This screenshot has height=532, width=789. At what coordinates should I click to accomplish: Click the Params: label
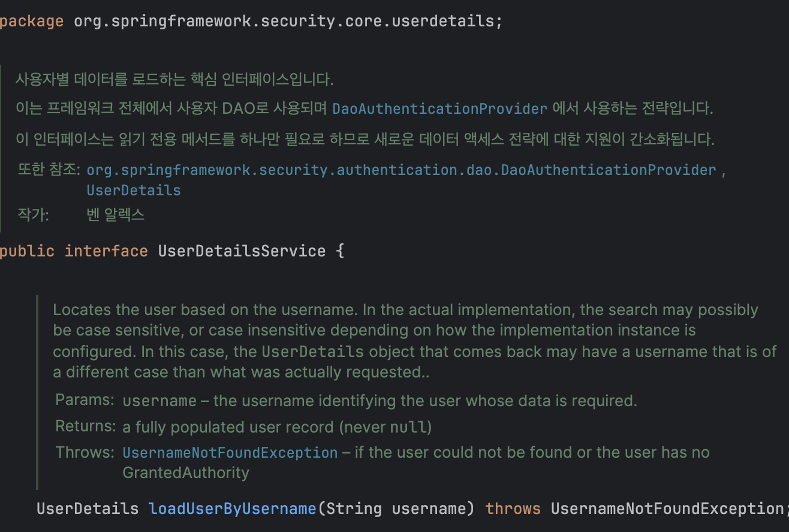click(x=85, y=400)
